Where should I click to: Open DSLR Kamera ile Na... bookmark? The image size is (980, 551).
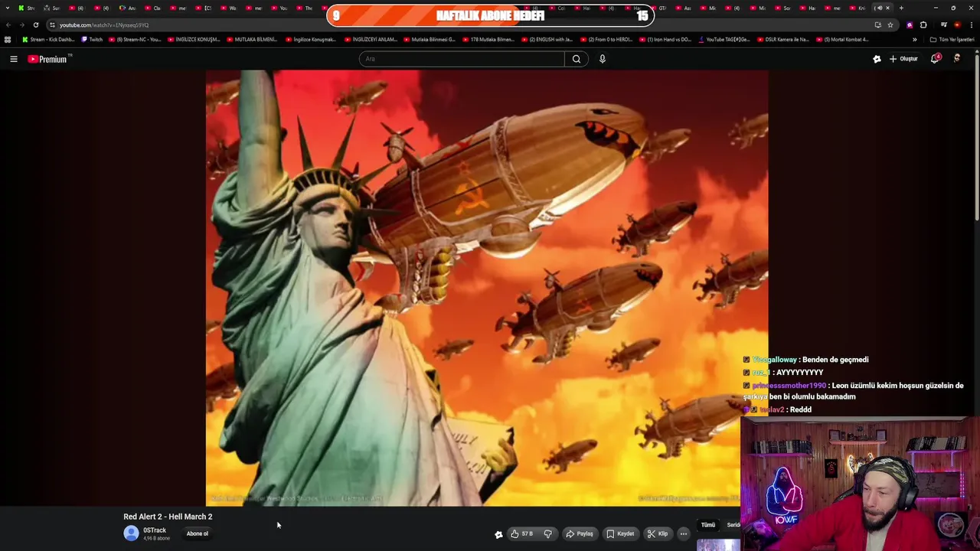coord(782,39)
